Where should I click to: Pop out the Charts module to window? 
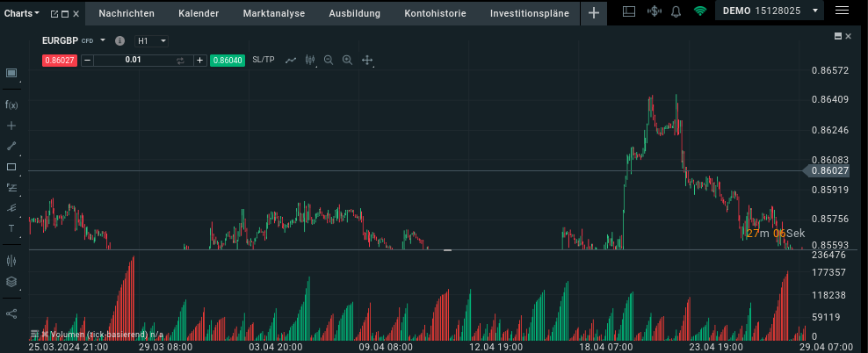(x=54, y=14)
